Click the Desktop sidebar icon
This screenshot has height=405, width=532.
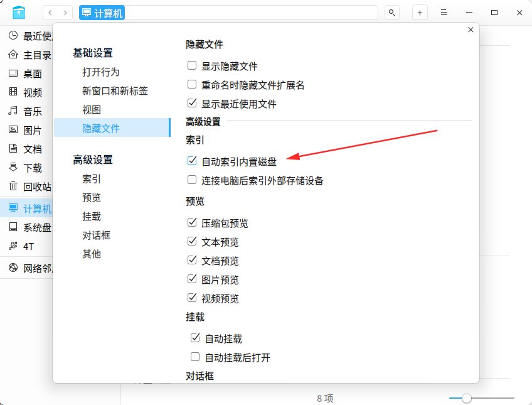coord(13,73)
